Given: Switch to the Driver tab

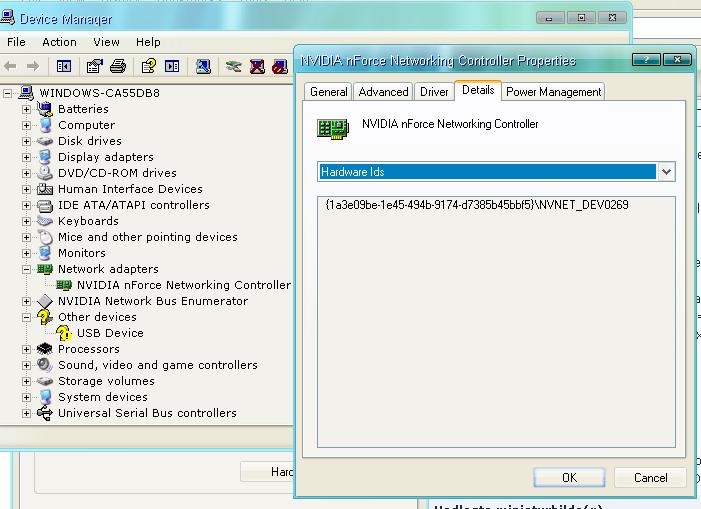Looking at the screenshot, I should click(434, 92).
